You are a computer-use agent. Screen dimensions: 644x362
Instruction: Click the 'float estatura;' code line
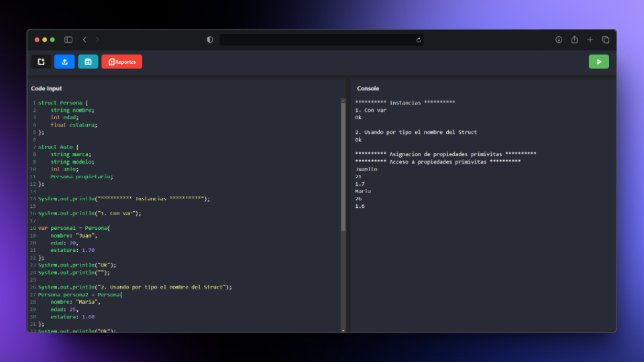[x=74, y=125]
